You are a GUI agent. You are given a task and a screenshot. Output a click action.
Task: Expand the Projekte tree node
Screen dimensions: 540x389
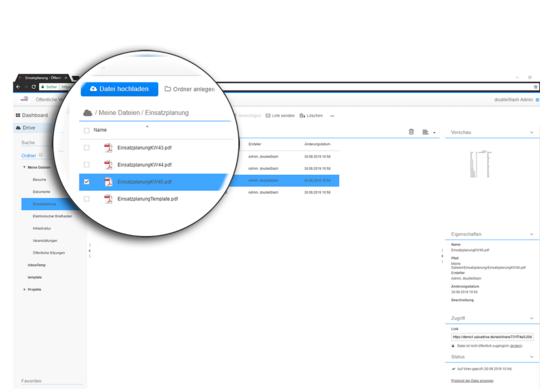click(x=24, y=290)
